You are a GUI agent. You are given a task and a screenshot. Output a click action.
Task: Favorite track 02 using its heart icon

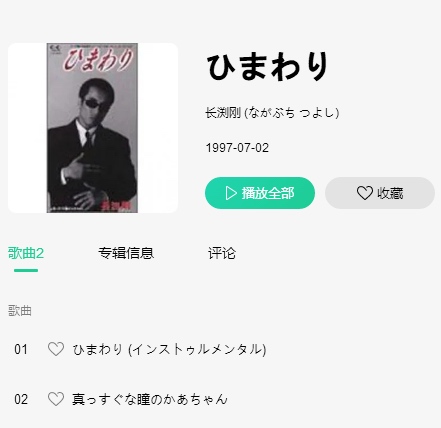point(56,399)
